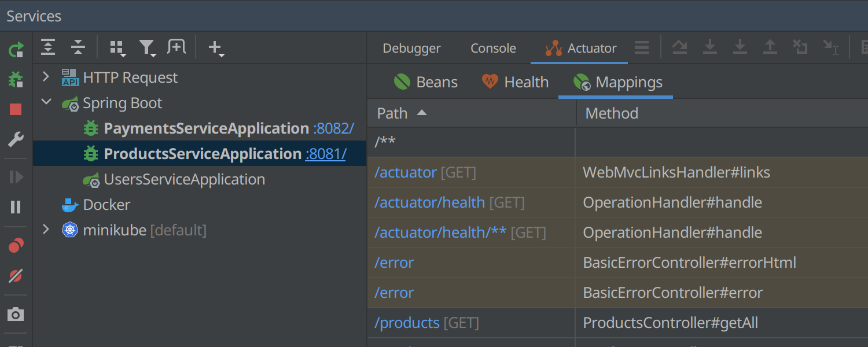Open View Breakpoints double red circle icon
Viewport: 868px width, 347px height.
pos(16,246)
